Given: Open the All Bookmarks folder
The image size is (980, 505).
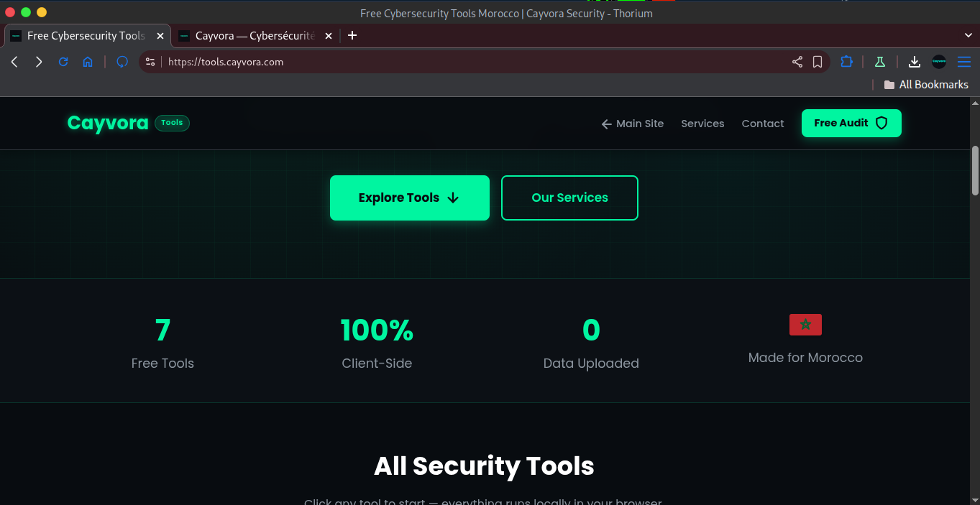Looking at the screenshot, I should 926,85.
